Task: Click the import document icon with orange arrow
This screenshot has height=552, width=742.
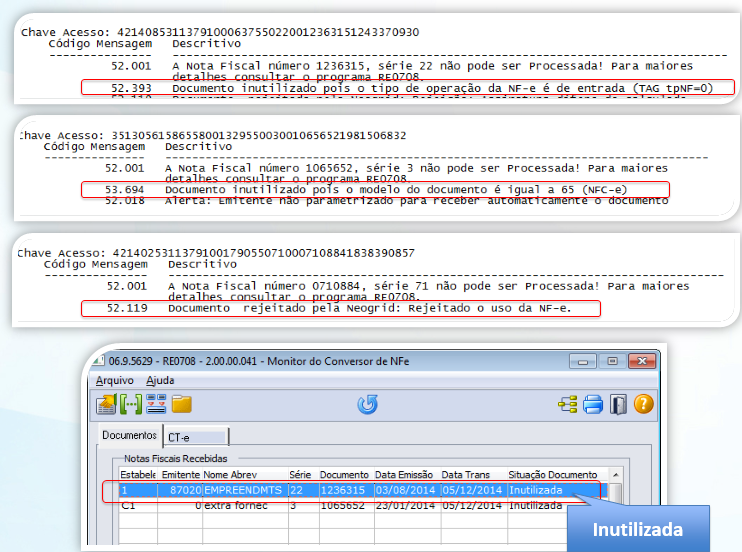Action: tap(106, 405)
